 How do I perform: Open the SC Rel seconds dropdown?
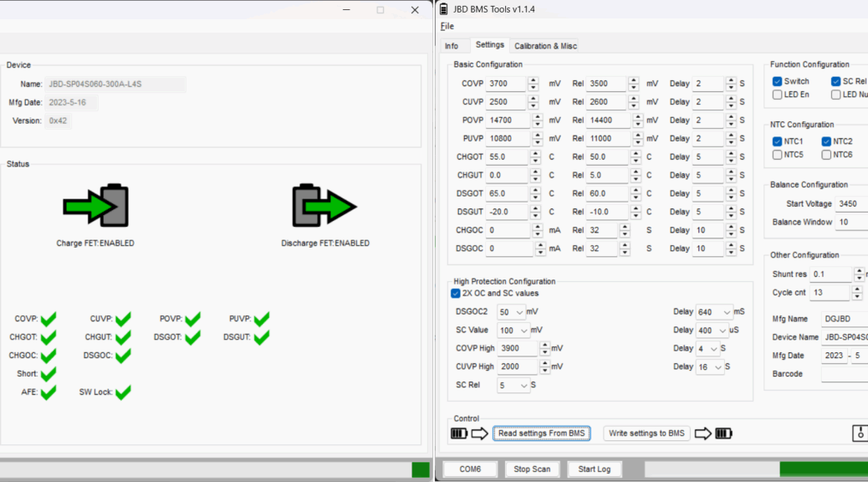(x=514, y=386)
